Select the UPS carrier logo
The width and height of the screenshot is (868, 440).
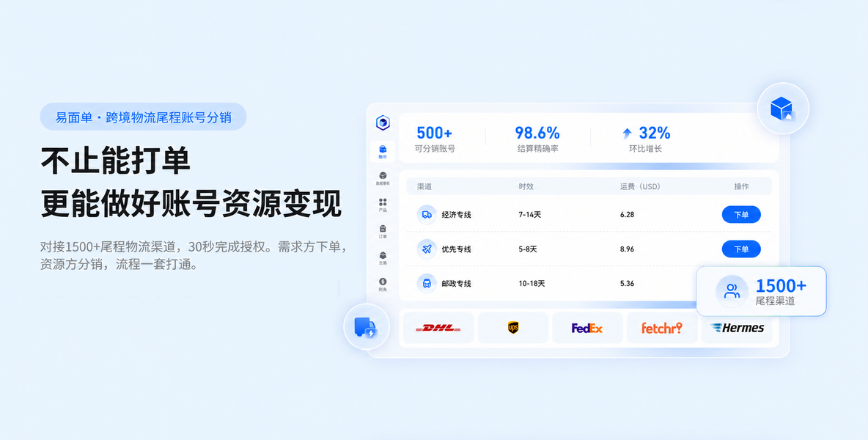point(513,328)
